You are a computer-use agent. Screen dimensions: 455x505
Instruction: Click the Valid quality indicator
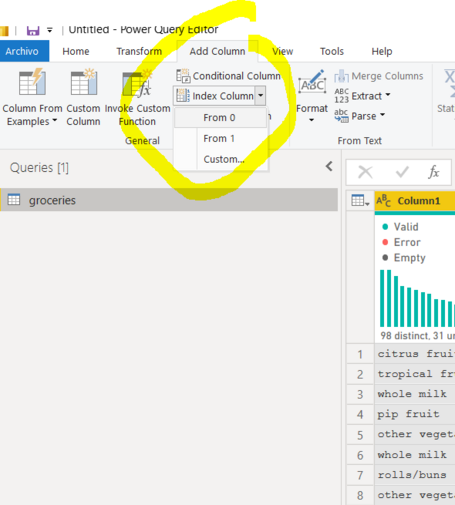tap(400, 227)
